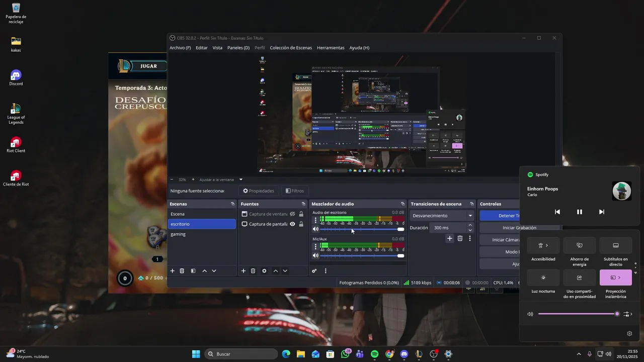Click the Propiedades button
The height and width of the screenshot is (362, 644).
(259, 191)
